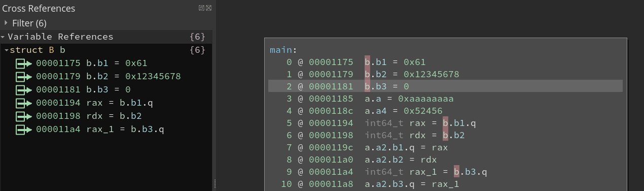The image size is (644, 191).
Task: Click highlighted variable b in line 5
Action: point(446,123)
